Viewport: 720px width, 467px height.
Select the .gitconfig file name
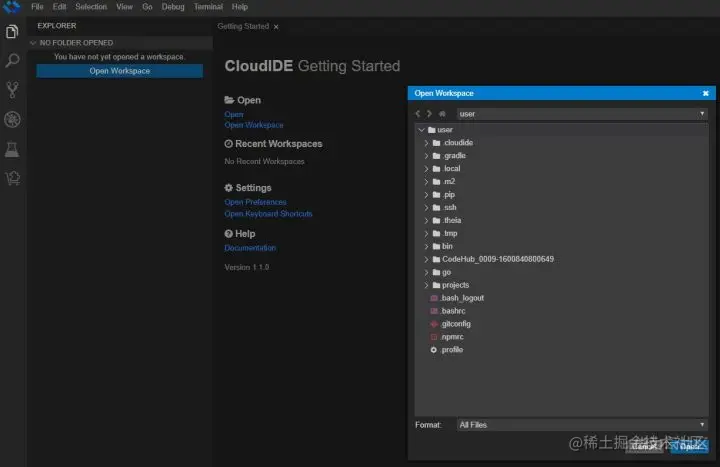coord(456,324)
